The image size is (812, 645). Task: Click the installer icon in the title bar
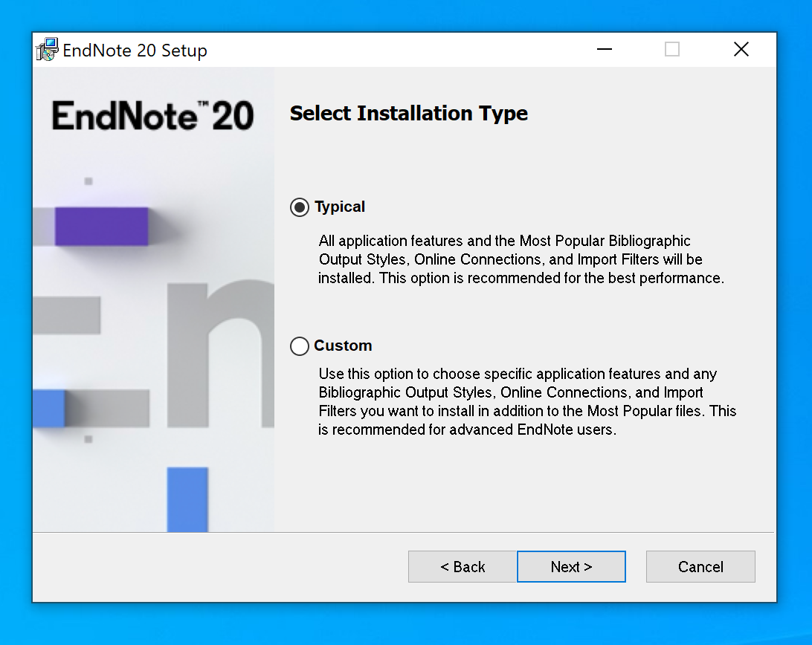(x=47, y=50)
